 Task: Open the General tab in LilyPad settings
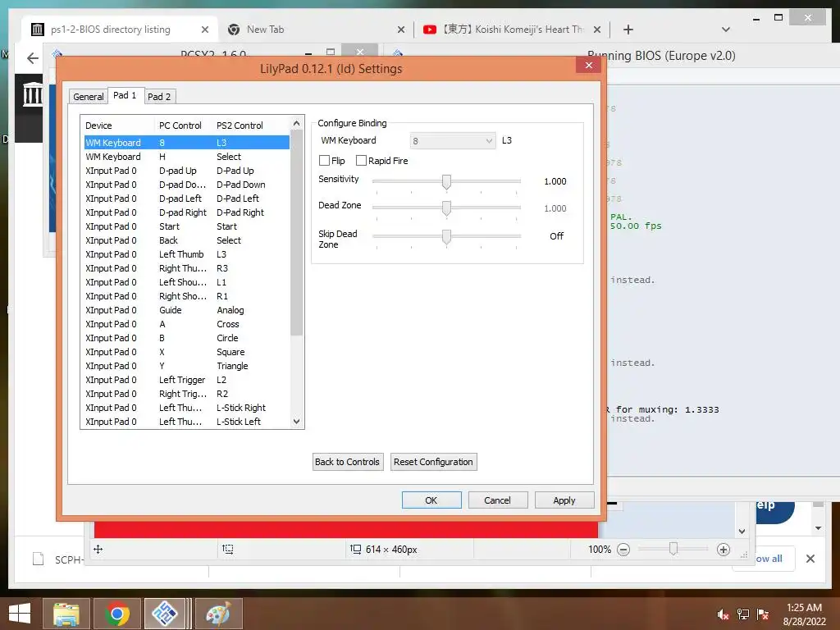click(x=89, y=97)
